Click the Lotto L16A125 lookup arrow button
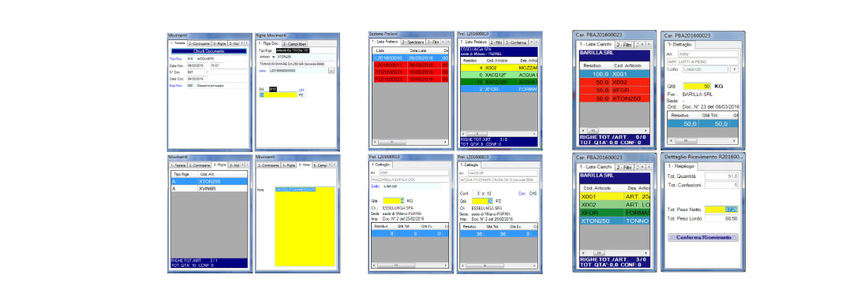The width and height of the screenshot is (868, 297). point(735,69)
